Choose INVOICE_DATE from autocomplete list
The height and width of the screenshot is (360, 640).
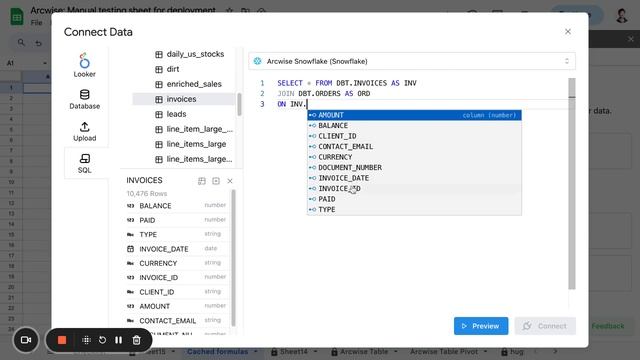414,178
